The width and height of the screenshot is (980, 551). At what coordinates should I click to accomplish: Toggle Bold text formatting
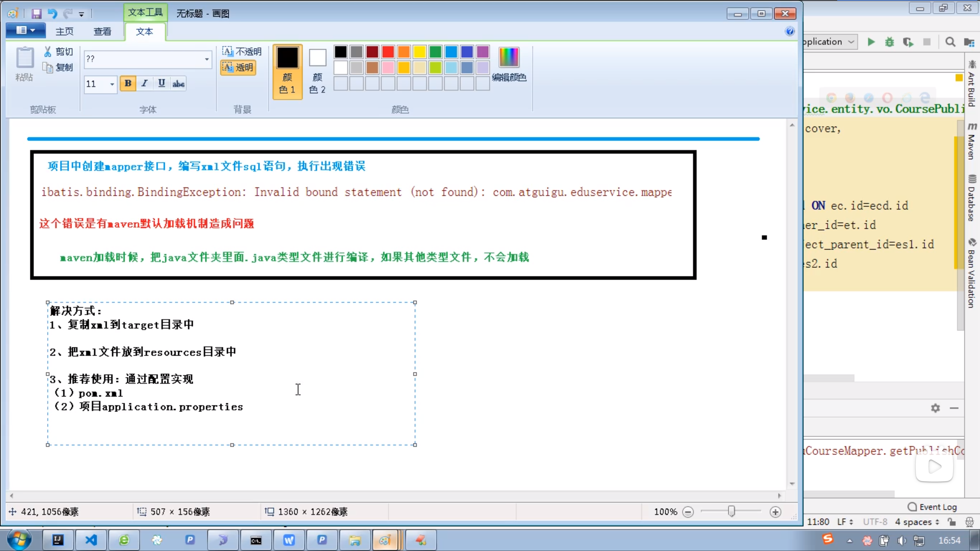click(128, 83)
